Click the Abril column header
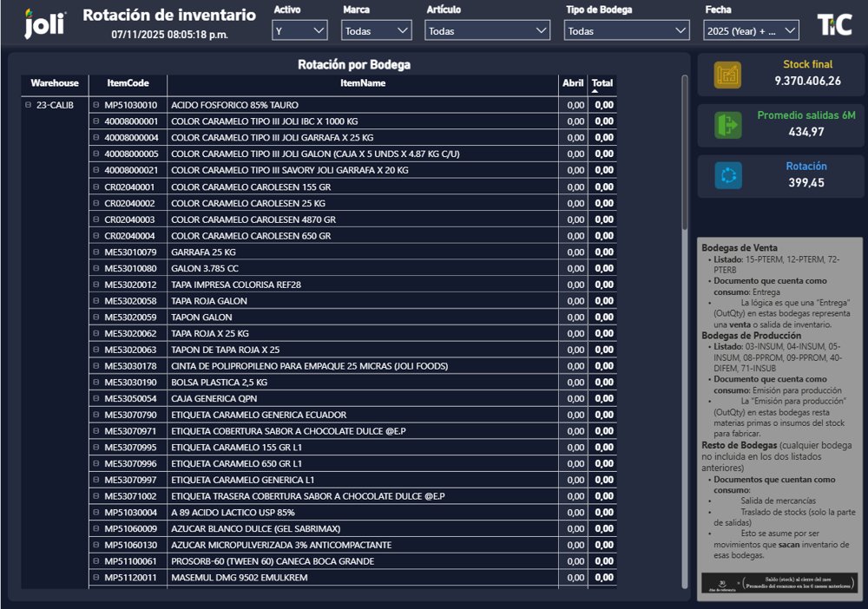Viewport: 868px width, 609px height. click(x=573, y=83)
